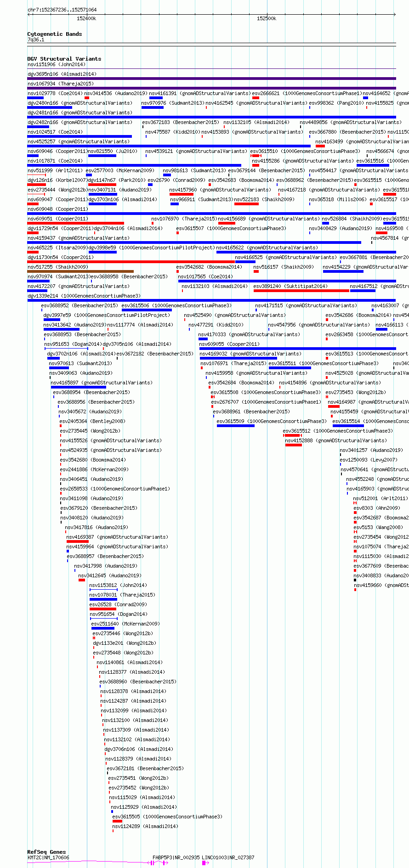Viewport: 409px width, 868px height.
Task: Click the 7q36.1 cytogenetic band
Action: pyautogui.click(x=36, y=40)
